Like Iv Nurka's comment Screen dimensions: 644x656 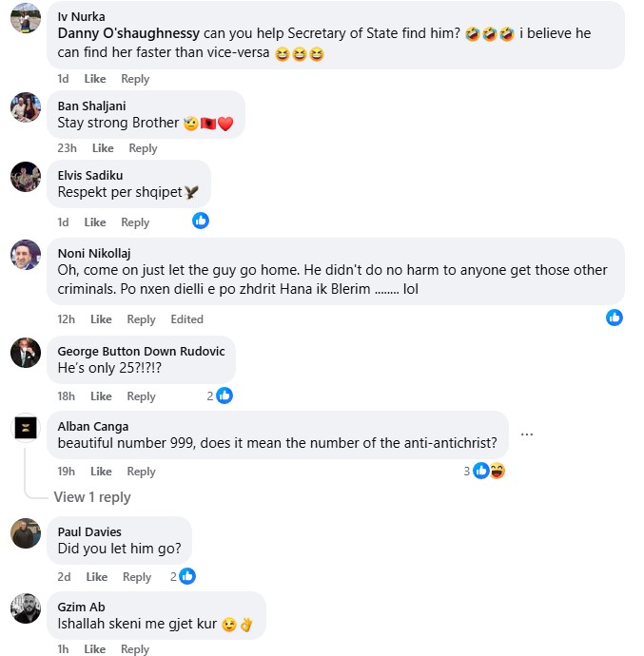(95, 79)
